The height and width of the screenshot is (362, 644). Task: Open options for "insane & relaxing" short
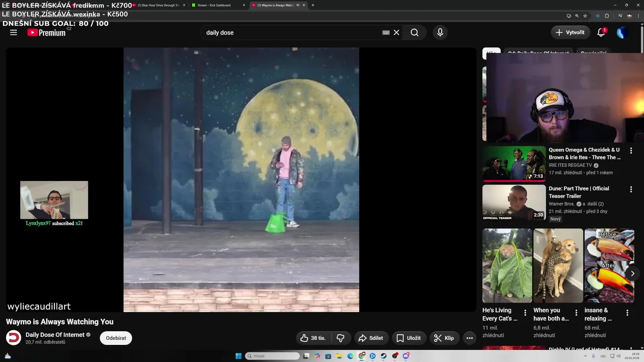(x=627, y=313)
